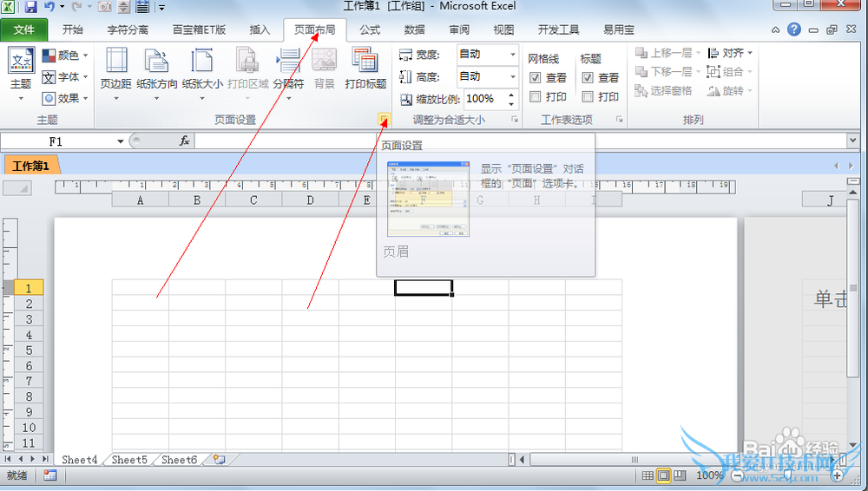This screenshot has height=491, width=868.
Task: Select the Sheet4 worksheet tab
Action: coord(79,460)
